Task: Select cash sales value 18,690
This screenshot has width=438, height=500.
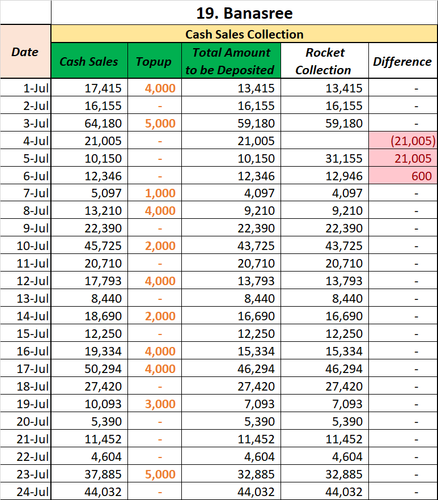Action: (89, 316)
